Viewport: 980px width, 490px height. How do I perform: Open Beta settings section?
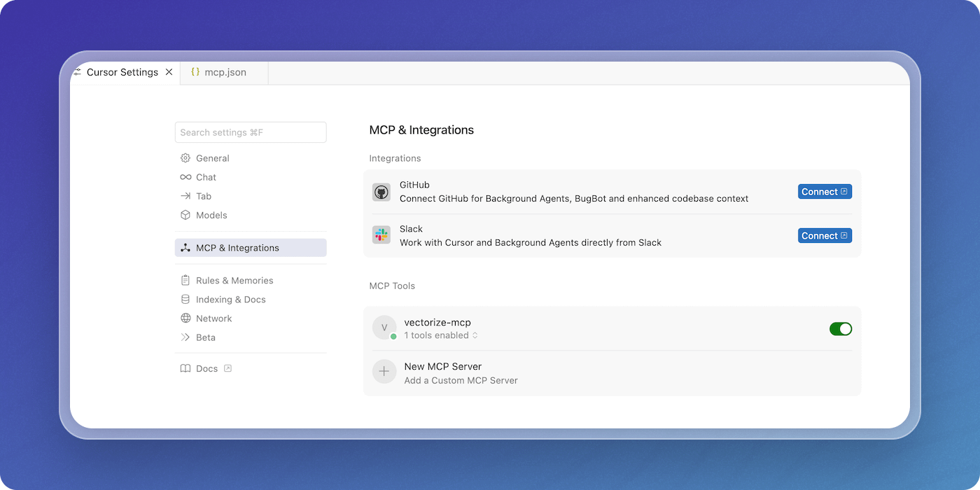click(251, 337)
